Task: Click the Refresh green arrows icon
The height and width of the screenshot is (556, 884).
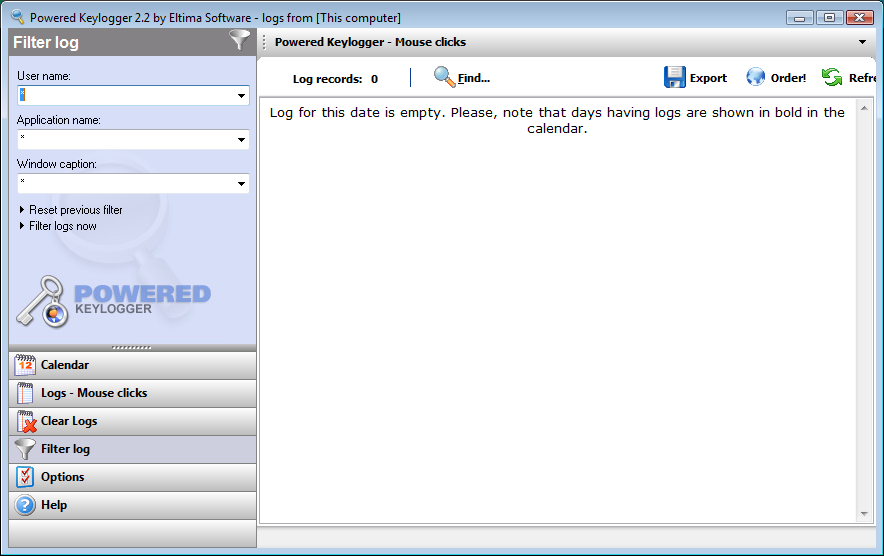Action: (x=832, y=77)
